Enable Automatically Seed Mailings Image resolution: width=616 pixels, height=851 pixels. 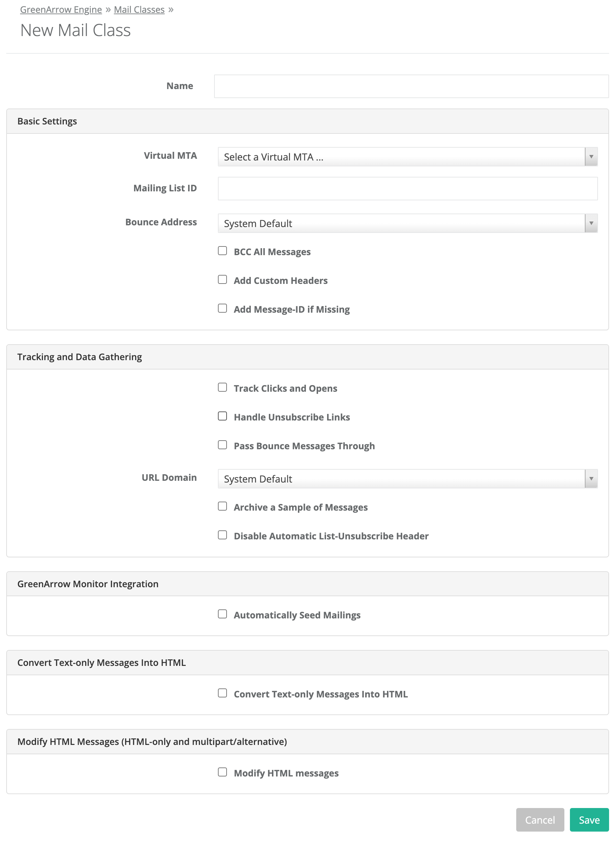[222, 614]
